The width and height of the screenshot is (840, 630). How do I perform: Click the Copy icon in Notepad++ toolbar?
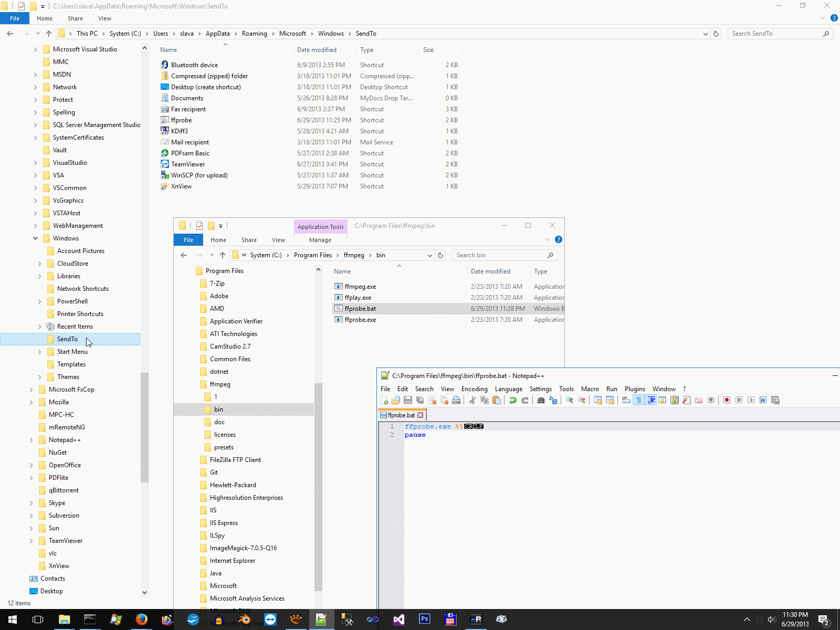(485, 400)
